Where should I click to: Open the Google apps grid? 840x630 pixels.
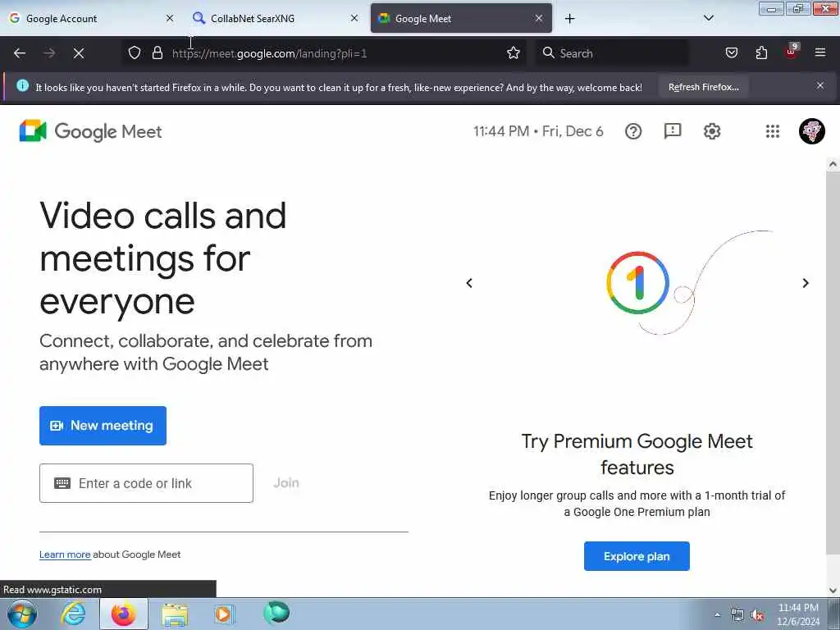772,131
